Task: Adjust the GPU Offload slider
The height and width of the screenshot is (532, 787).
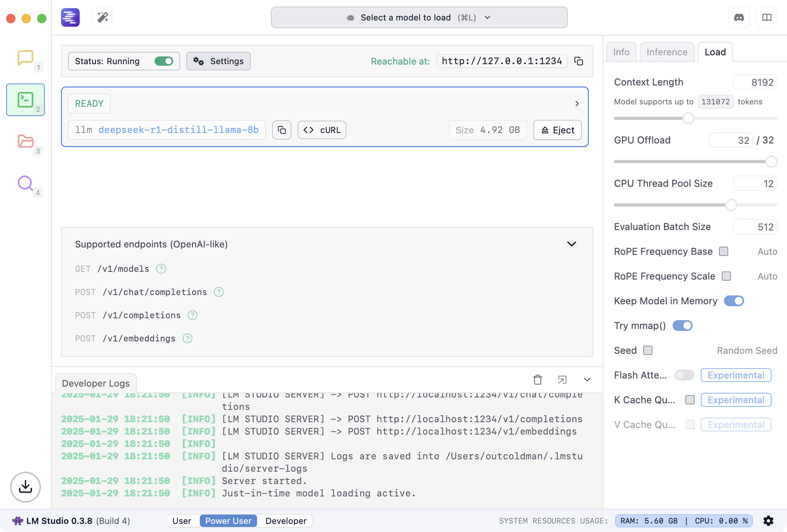Action: click(771, 162)
